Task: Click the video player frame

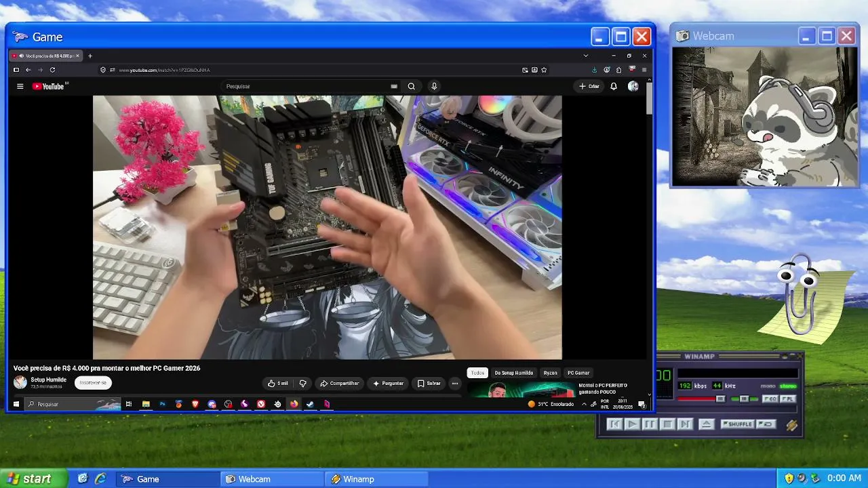Action: coord(327,227)
